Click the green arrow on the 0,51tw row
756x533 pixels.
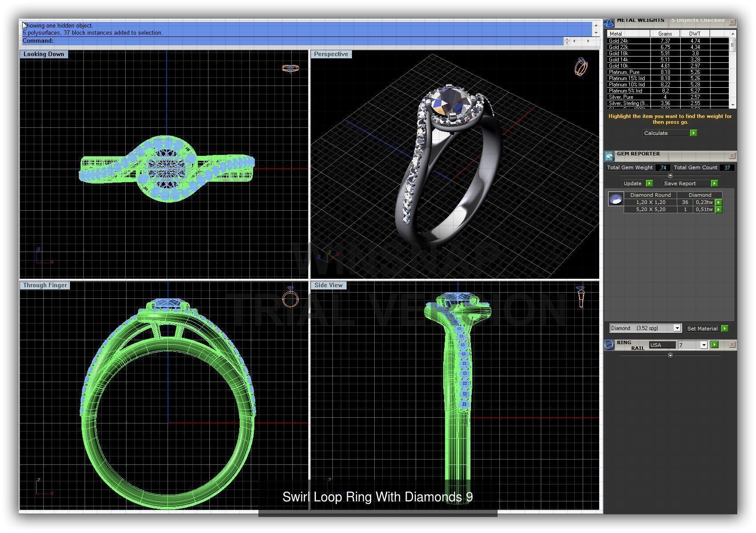click(x=718, y=209)
